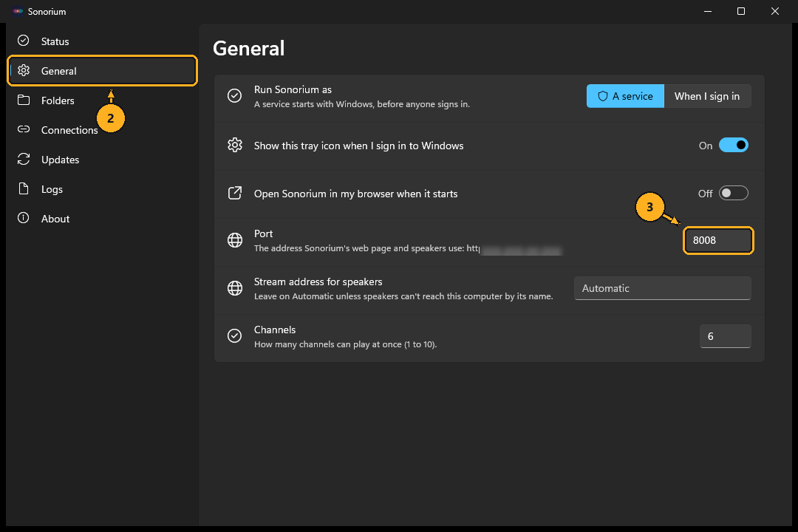Open the Connections page

click(102, 130)
